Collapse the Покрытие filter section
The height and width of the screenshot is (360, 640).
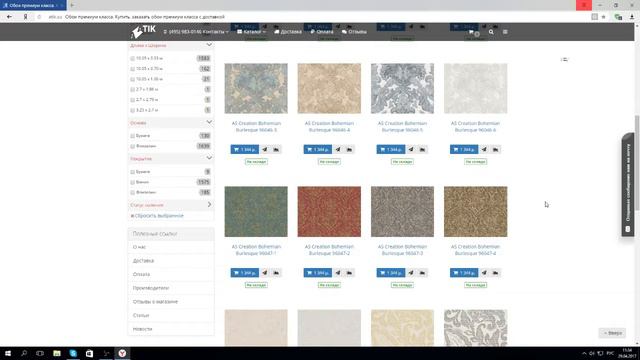209,158
